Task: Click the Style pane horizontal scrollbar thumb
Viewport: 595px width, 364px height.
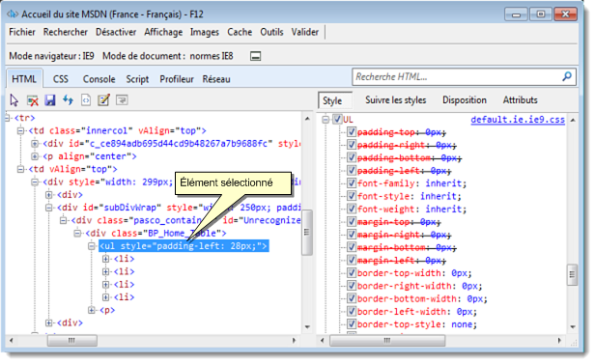Action: pyautogui.click(x=387, y=341)
